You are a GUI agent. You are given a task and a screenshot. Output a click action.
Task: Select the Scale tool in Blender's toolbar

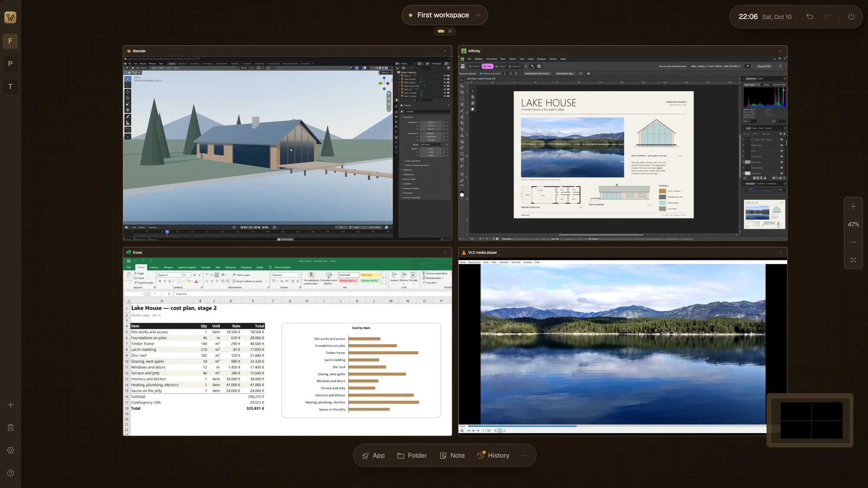(128, 104)
